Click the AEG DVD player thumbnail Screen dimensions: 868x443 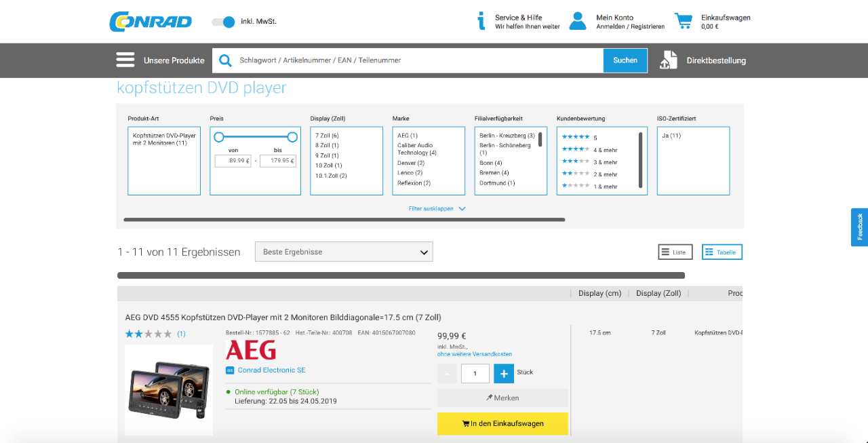tap(169, 390)
